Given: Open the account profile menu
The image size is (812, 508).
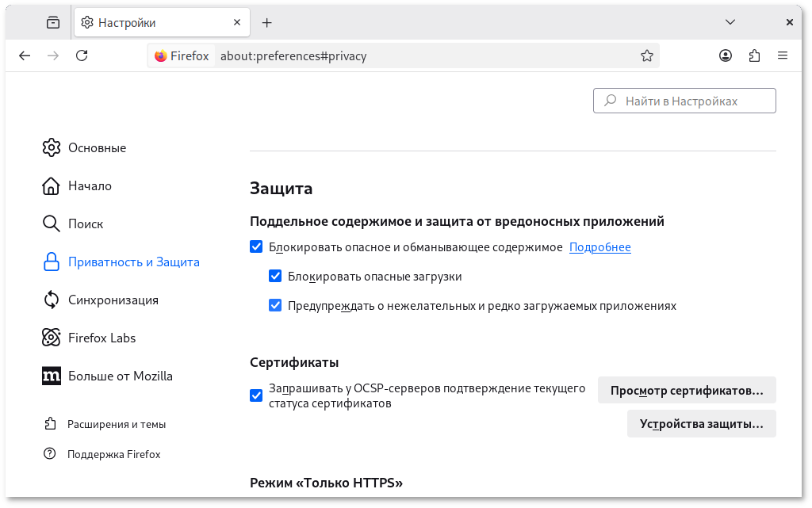Looking at the screenshot, I should (725, 55).
